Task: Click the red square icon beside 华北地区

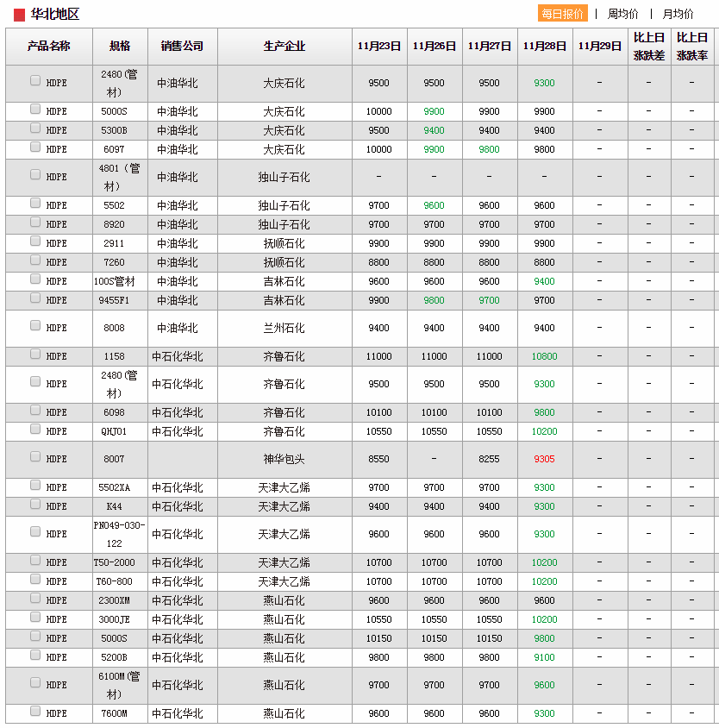Action: pos(19,15)
